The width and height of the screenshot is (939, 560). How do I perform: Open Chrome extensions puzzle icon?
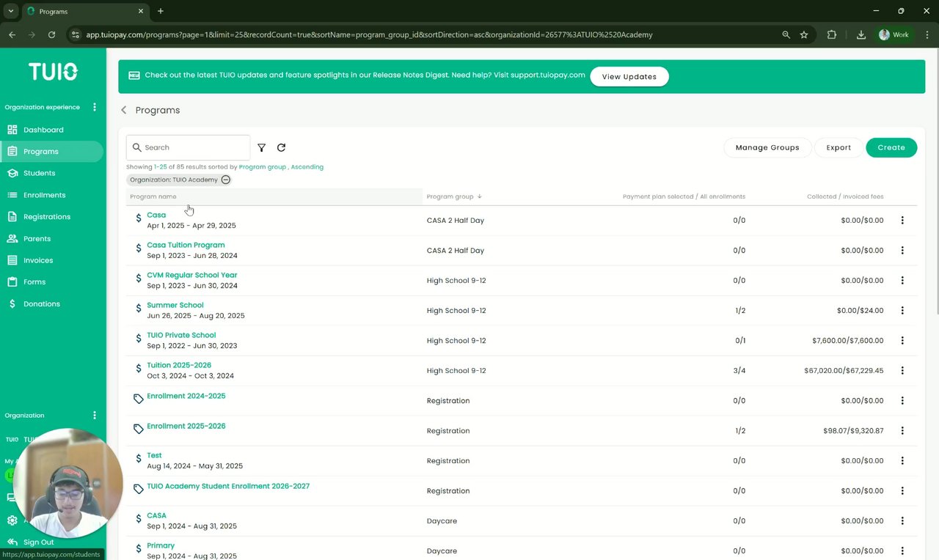[x=832, y=34]
